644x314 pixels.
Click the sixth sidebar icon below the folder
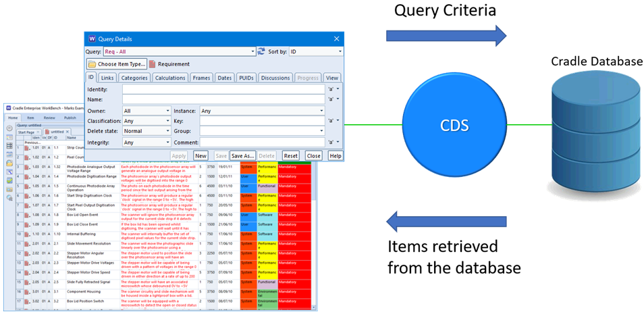[x=9, y=172]
